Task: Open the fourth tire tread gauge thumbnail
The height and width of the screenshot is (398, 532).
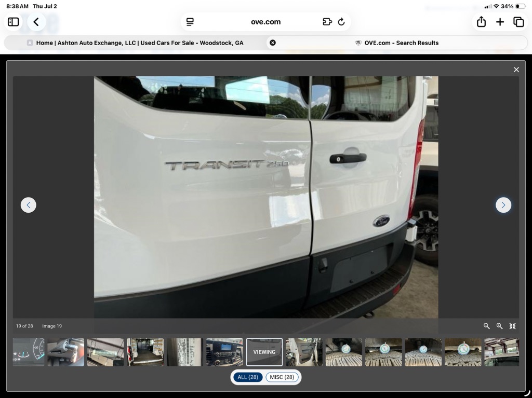Action: [463, 352]
